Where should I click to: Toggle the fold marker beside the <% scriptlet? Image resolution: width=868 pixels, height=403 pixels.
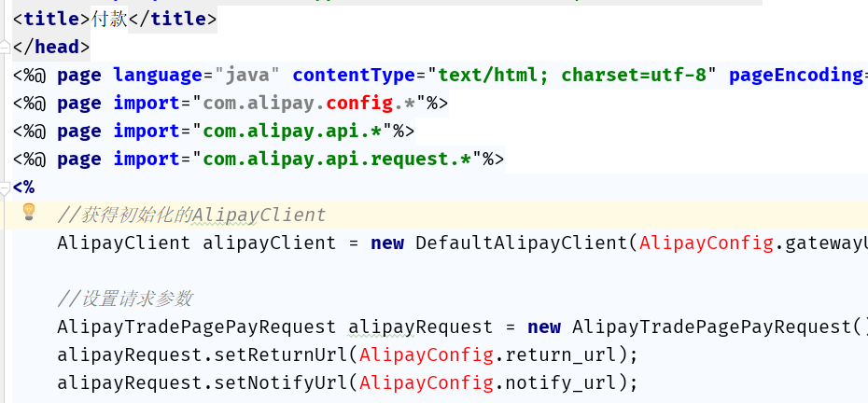click(x=5, y=188)
